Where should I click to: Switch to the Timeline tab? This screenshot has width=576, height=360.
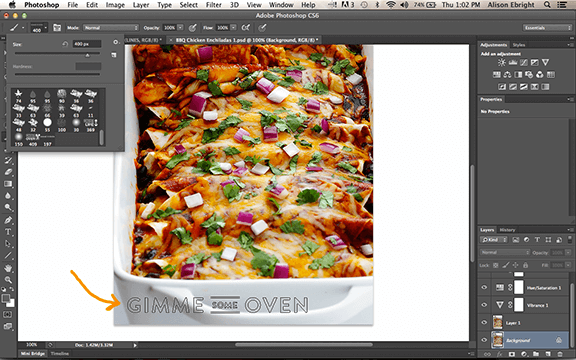[60, 354]
